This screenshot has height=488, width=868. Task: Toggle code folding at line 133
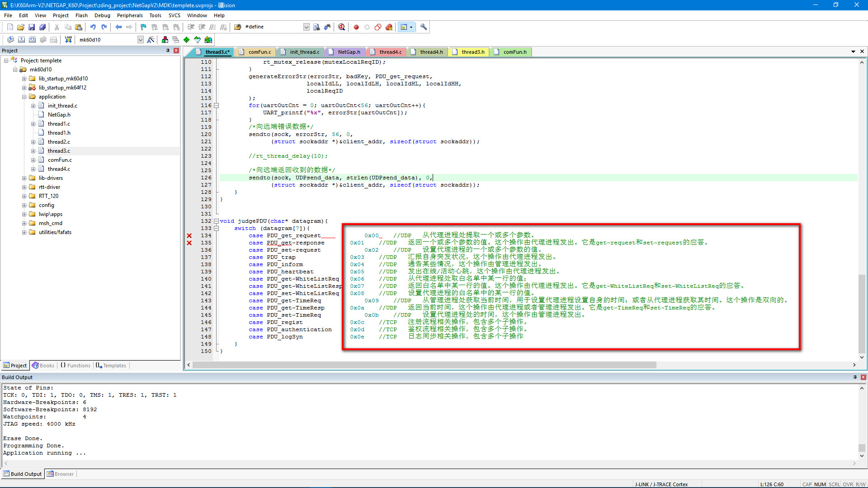coord(217,228)
